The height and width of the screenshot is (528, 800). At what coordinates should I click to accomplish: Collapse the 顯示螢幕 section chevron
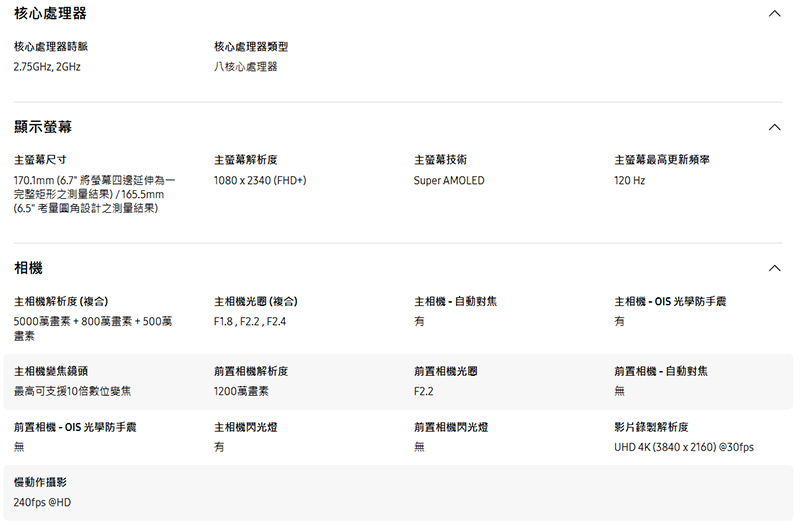click(x=774, y=128)
